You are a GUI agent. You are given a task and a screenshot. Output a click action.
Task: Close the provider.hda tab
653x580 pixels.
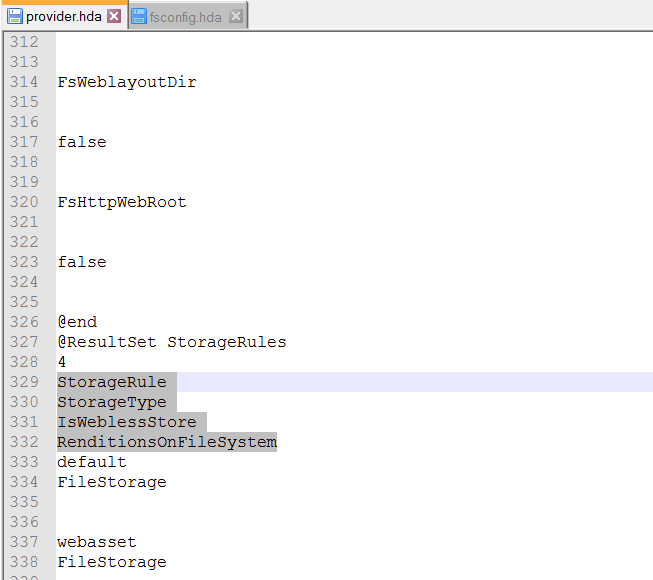pyautogui.click(x=114, y=17)
